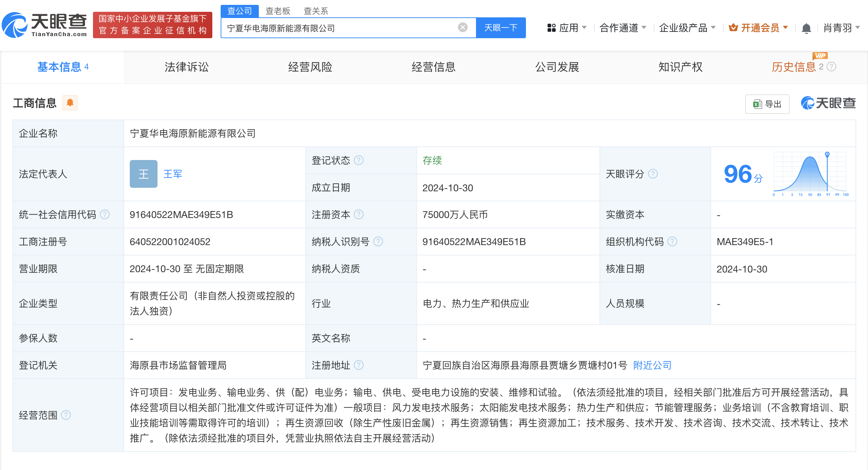The height and width of the screenshot is (470, 868).
Task: Click the company name search field
Action: [x=340, y=28]
